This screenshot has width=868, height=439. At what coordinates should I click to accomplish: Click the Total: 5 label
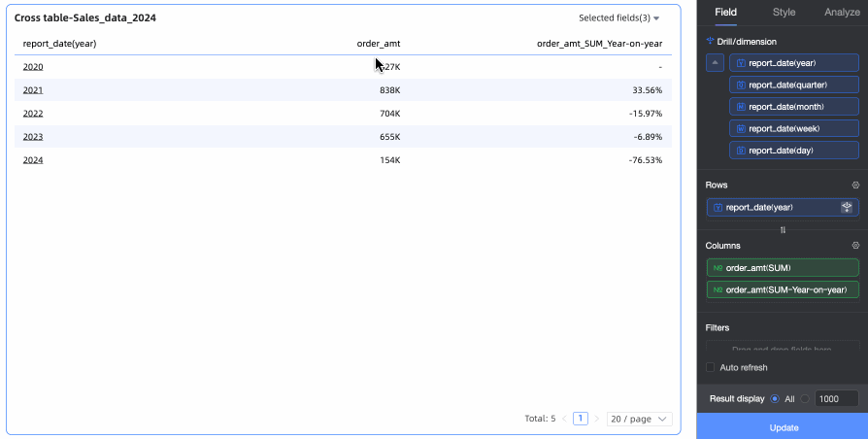click(540, 419)
